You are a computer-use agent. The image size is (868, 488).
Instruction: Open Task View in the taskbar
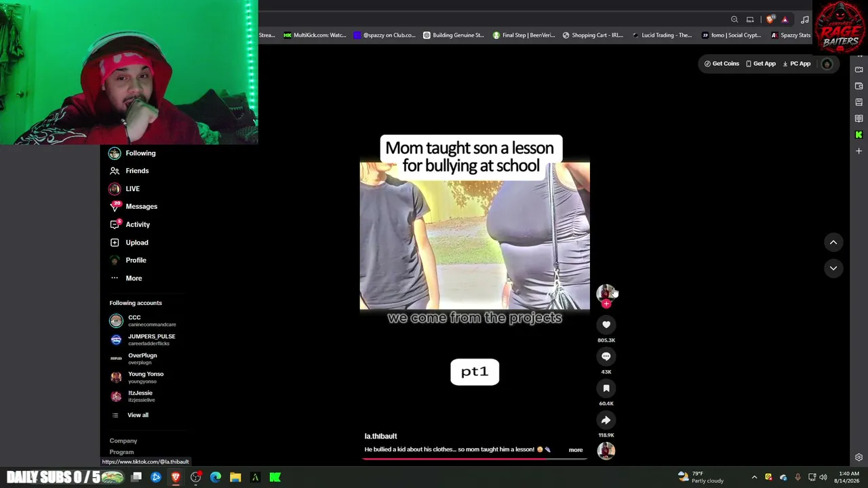[136, 477]
